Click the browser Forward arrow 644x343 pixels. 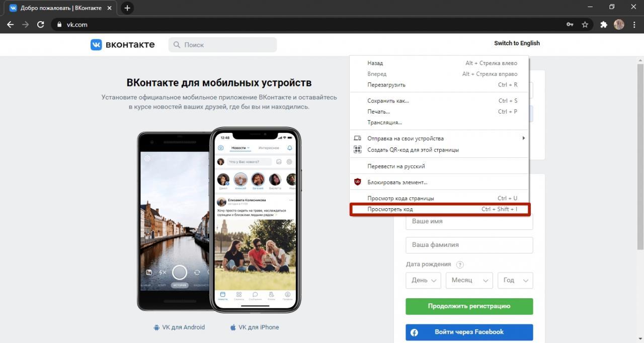(x=25, y=24)
